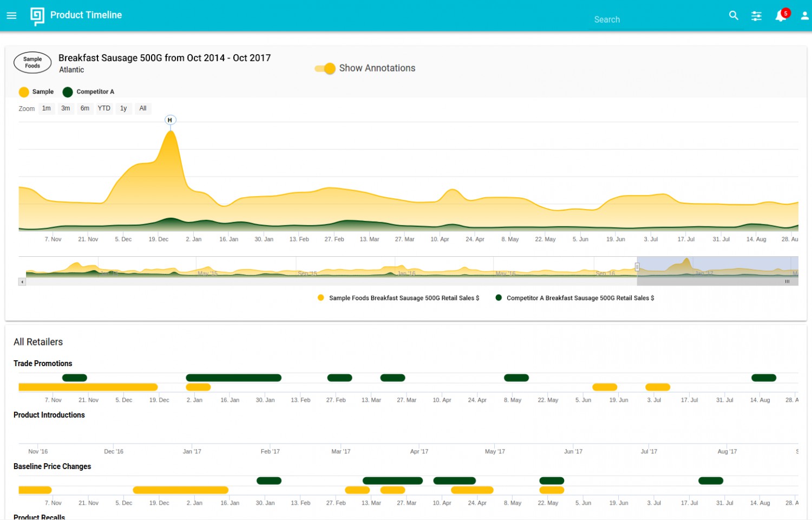Screen dimensions: 812x520
Task: Click the H annotation flag on chart
Action: pyautogui.click(x=170, y=120)
